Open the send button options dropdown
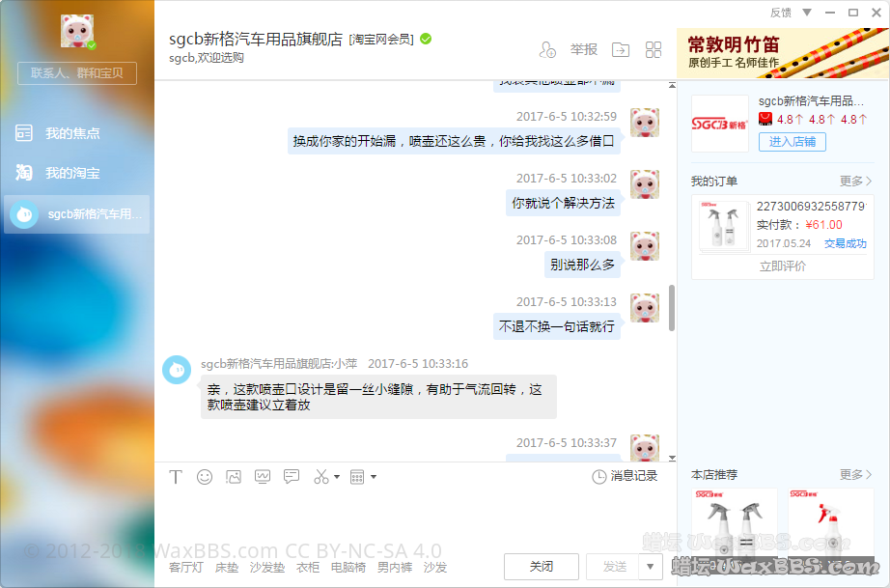Screen dimensions: 890x588 click(650, 567)
